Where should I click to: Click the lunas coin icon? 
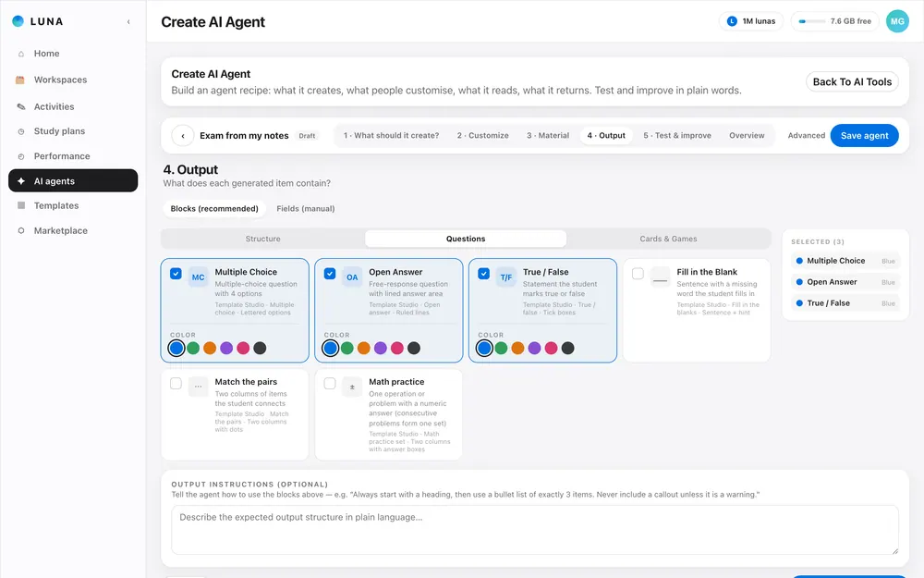coord(732,21)
